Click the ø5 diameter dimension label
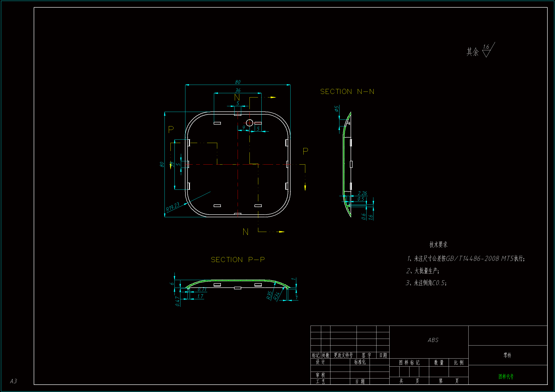The image size is (555, 392). click(336, 108)
